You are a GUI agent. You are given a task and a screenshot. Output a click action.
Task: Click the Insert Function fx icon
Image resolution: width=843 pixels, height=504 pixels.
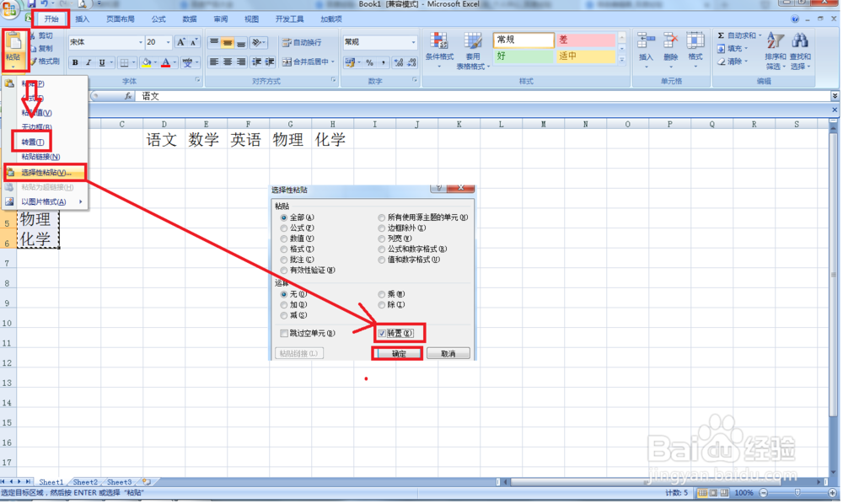pos(128,96)
